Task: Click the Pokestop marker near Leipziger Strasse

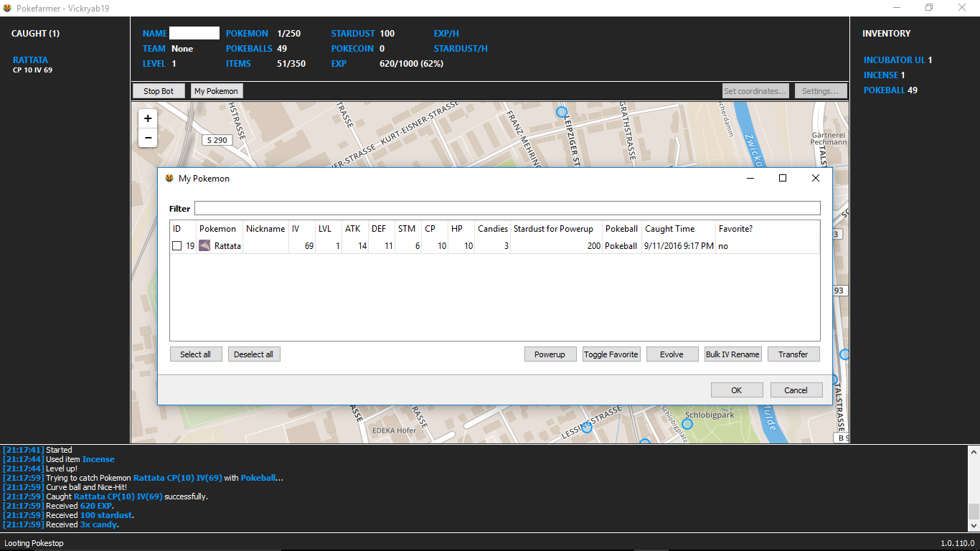Action: click(x=562, y=112)
